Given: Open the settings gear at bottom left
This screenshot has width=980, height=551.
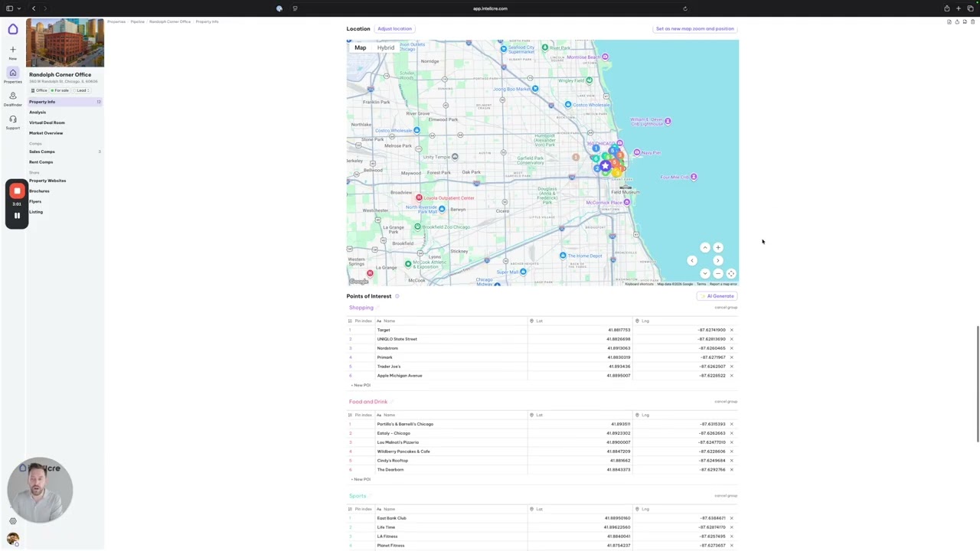Looking at the screenshot, I should pos(13,521).
